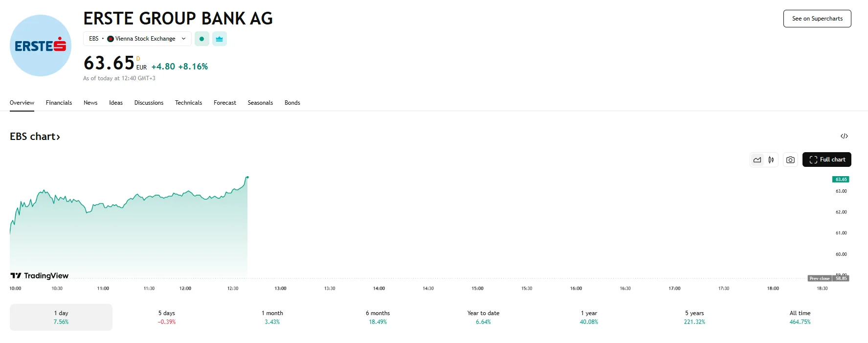Click the chart line endpoint dot
The image size is (868, 343).
(x=247, y=177)
